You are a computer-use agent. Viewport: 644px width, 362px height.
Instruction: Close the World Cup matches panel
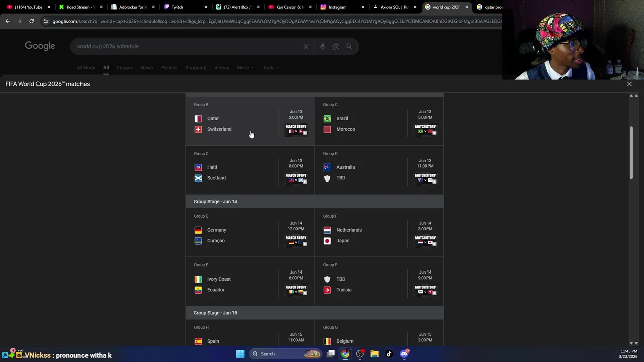tap(629, 84)
